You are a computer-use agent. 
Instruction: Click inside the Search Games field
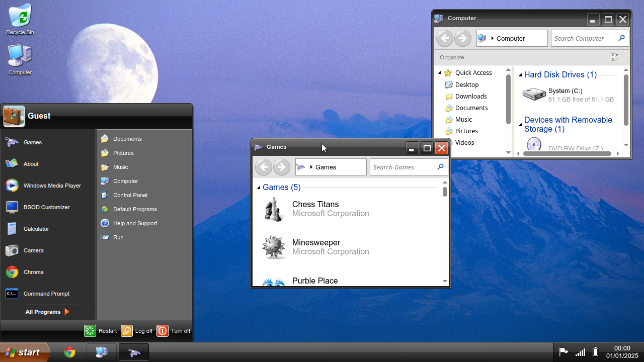[x=403, y=166]
